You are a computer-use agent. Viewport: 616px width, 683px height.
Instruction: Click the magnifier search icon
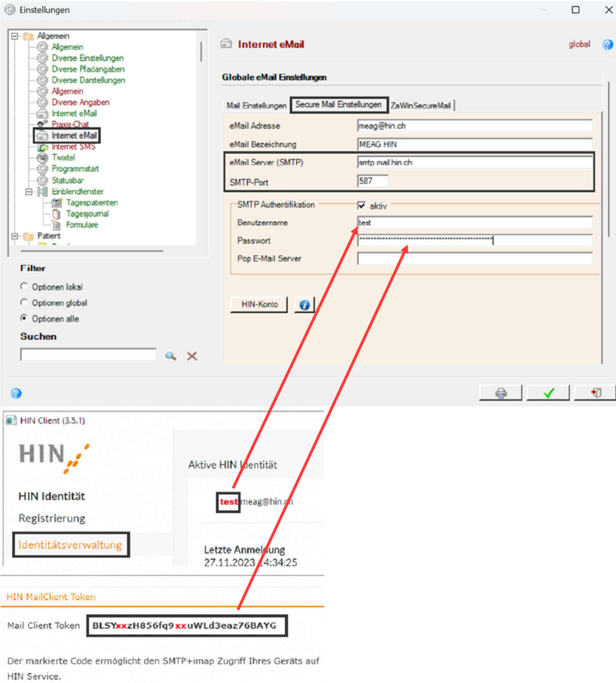pyautogui.click(x=171, y=356)
